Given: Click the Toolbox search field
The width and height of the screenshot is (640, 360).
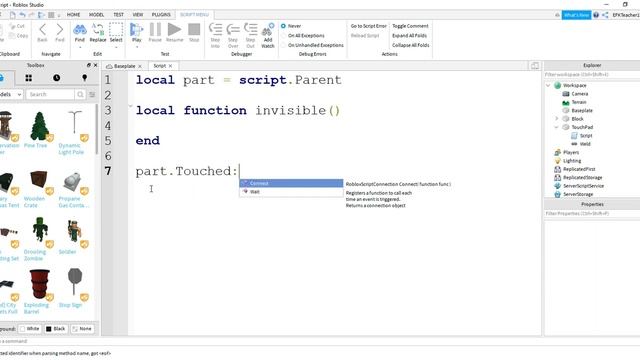Looking at the screenshot, I should (50, 94).
